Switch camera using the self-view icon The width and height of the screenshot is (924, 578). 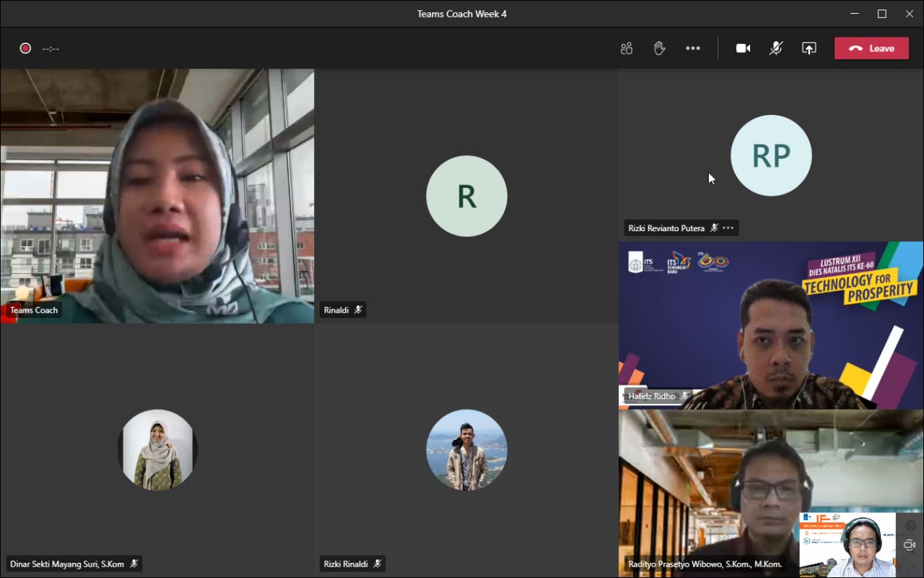coord(910,545)
